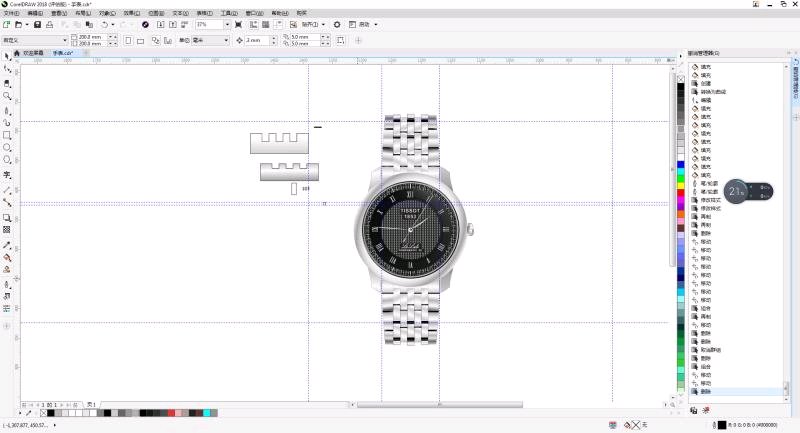Screen dimensions: 800x433
Task: Click the floating 21% memory widget
Action: coord(748,192)
